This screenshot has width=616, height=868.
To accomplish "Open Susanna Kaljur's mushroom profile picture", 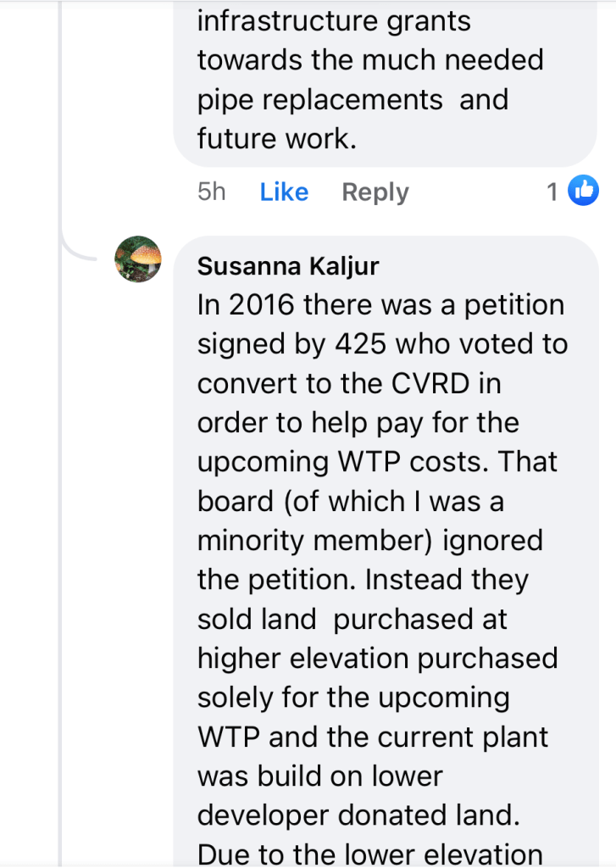I will (x=138, y=259).
